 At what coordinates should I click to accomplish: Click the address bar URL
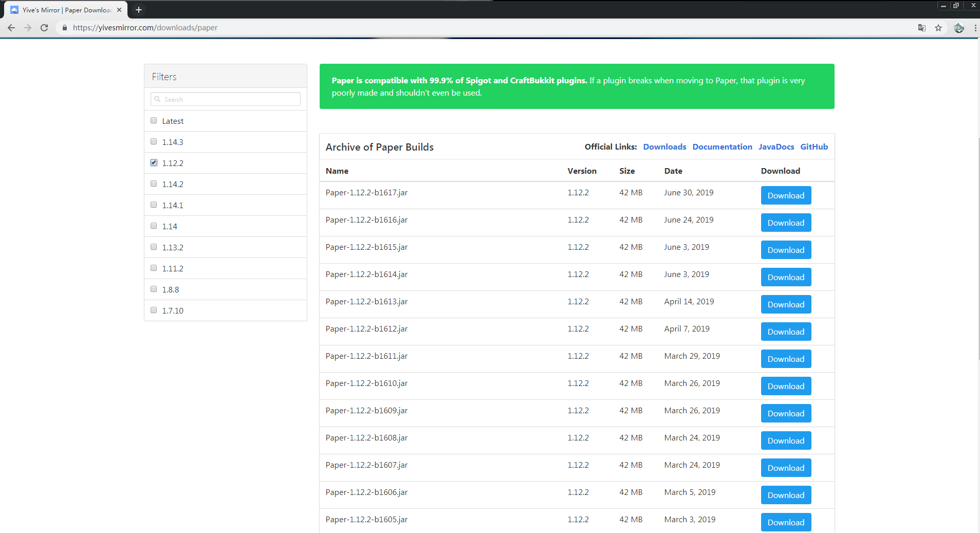145,28
